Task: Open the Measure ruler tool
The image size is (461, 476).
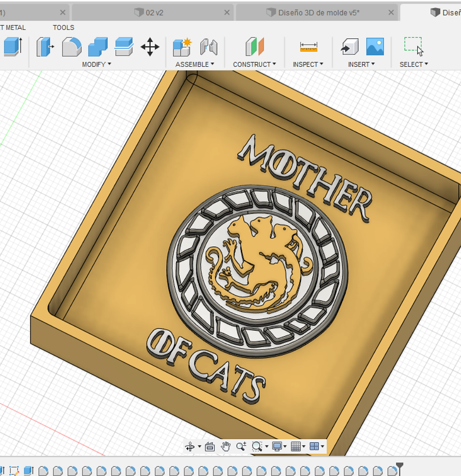Action: (308, 47)
